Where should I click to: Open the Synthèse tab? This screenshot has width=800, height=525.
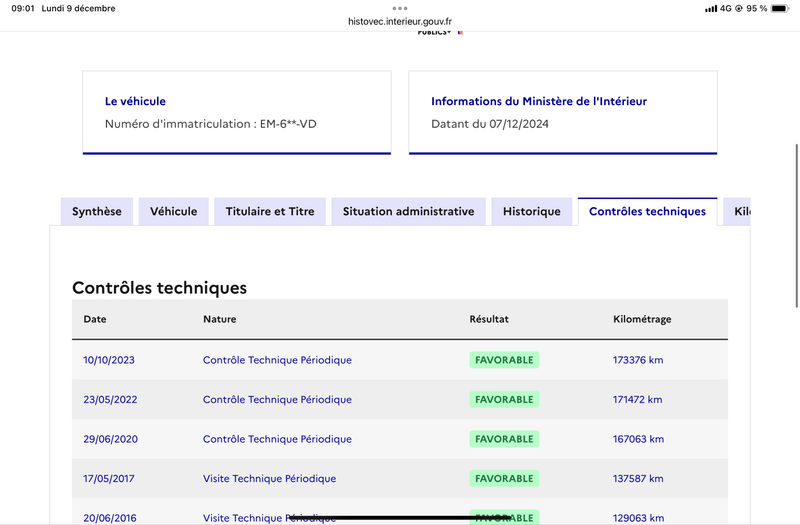click(96, 211)
